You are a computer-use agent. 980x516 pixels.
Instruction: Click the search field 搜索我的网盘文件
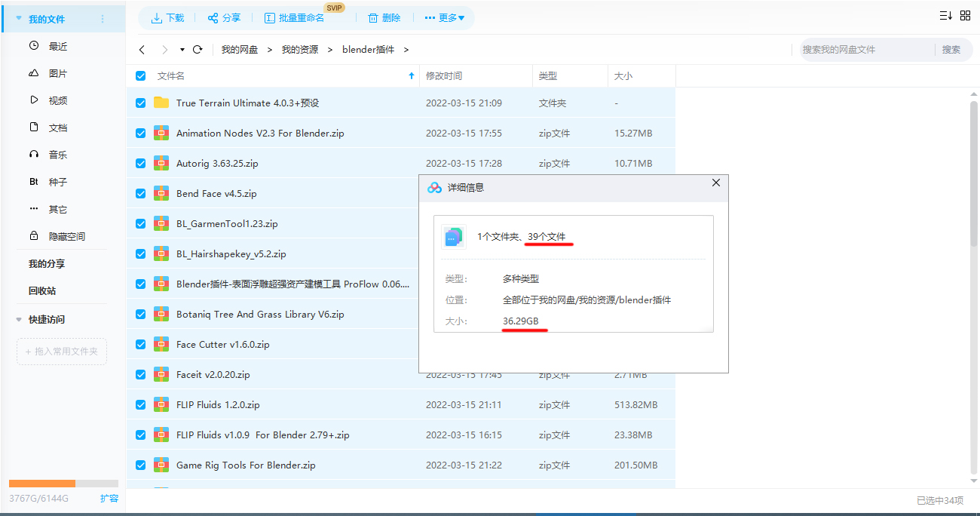pos(867,50)
